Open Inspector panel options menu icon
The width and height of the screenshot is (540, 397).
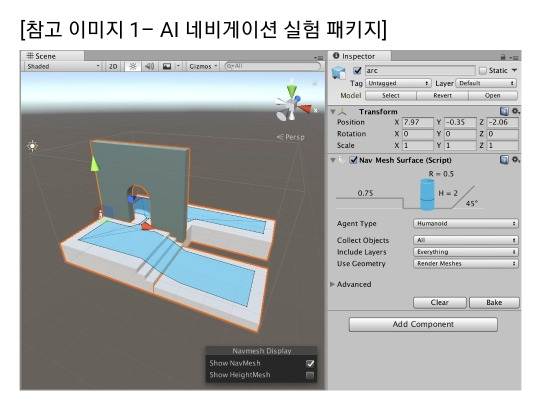[x=515, y=57]
